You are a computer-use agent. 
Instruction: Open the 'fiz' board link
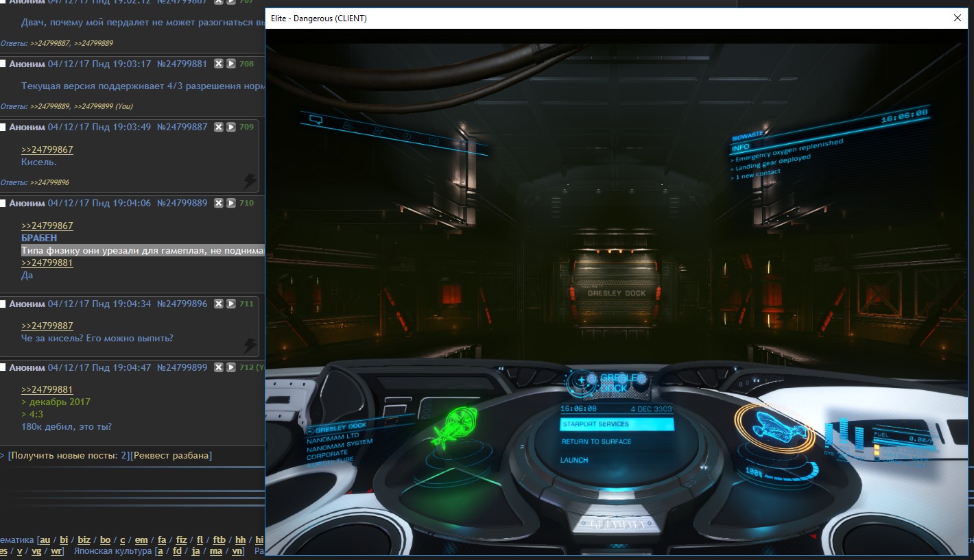[x=183, y=540]
